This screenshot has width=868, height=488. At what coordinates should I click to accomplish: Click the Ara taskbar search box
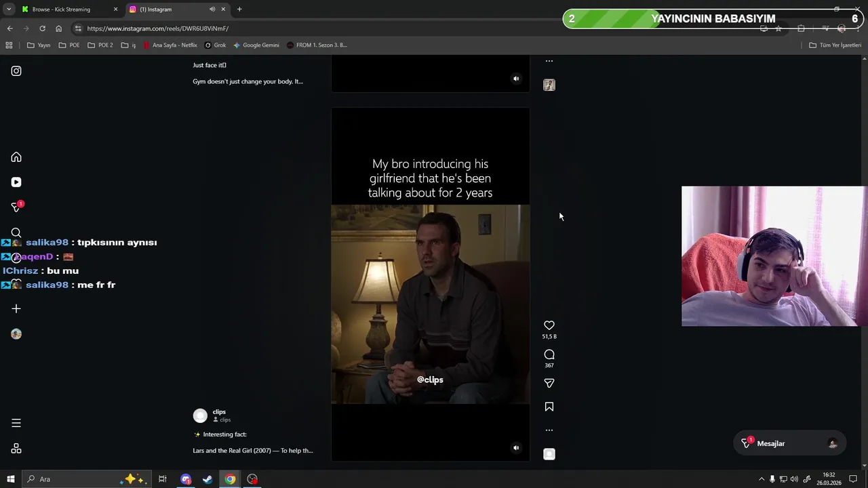(x=87, y=479)
